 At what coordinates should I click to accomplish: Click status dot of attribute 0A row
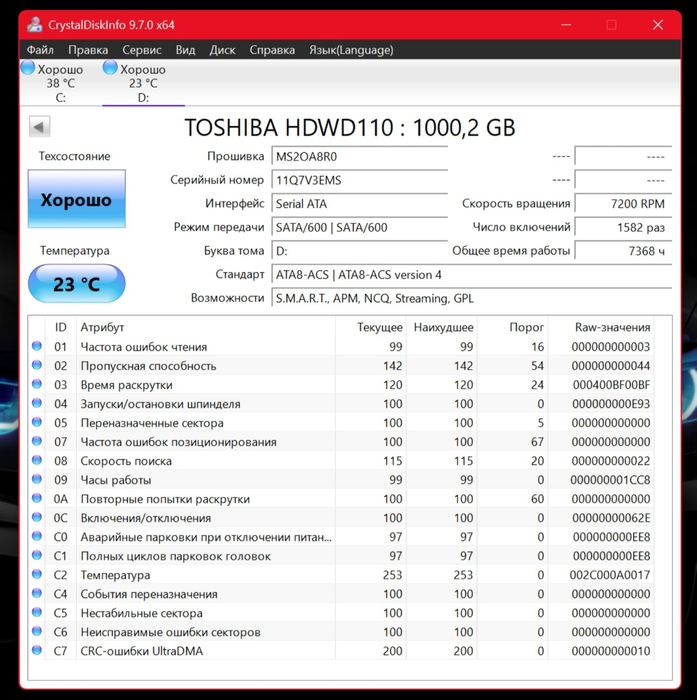(37, 498)
